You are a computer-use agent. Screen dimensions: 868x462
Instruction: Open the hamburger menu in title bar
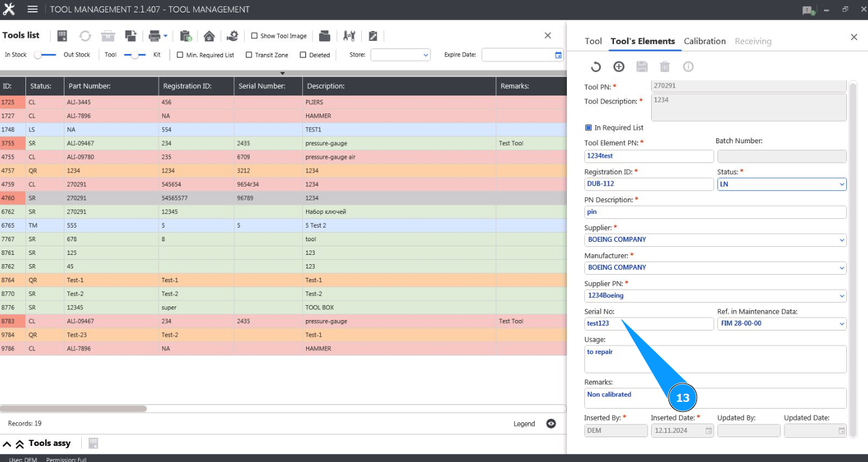(33, 9)
